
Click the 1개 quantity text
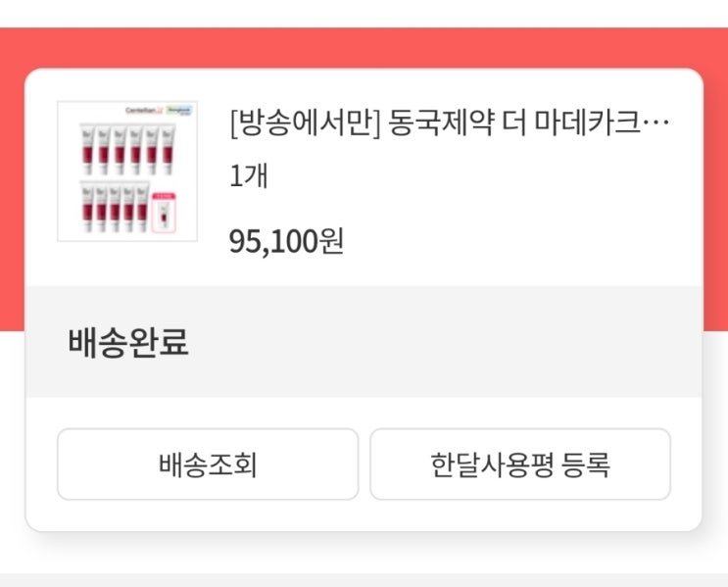[x=249, y=177]
